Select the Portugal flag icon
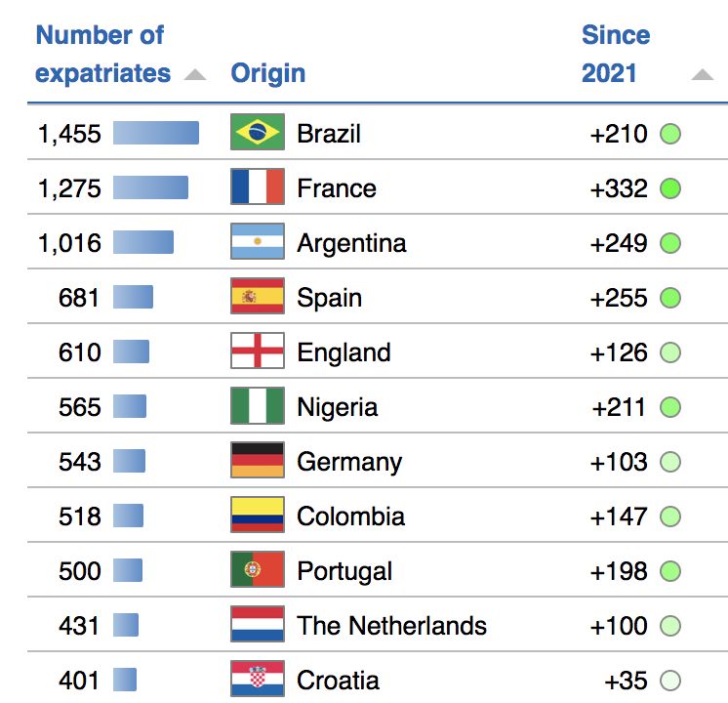This screenshot has width=728, height=703. click(258, 569)
